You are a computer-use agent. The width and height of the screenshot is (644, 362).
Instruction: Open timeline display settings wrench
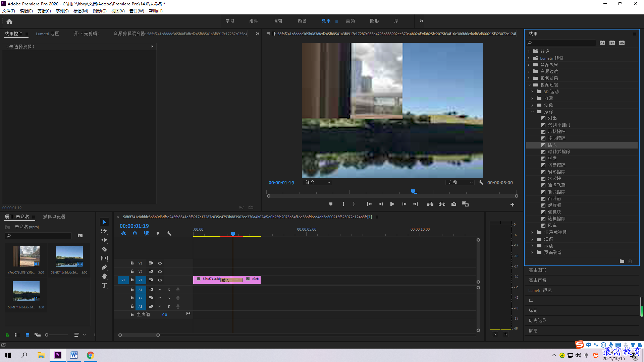click(x=169, y=233)
